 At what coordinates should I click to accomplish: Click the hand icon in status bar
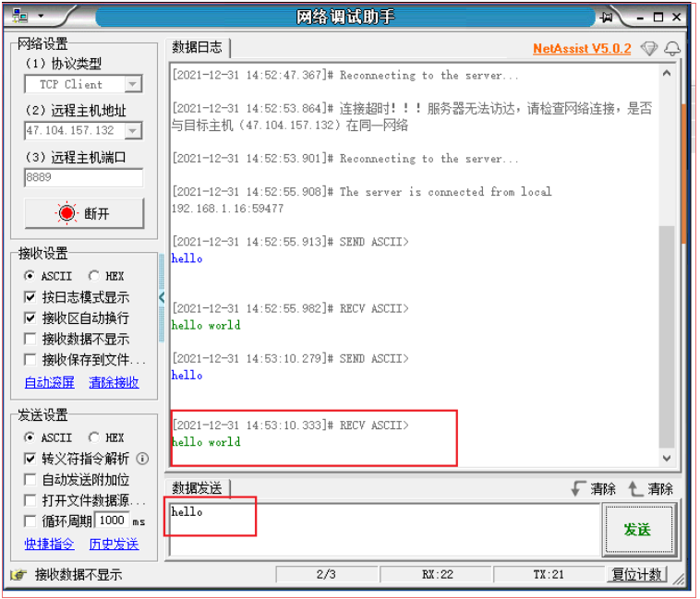[18, 575]
